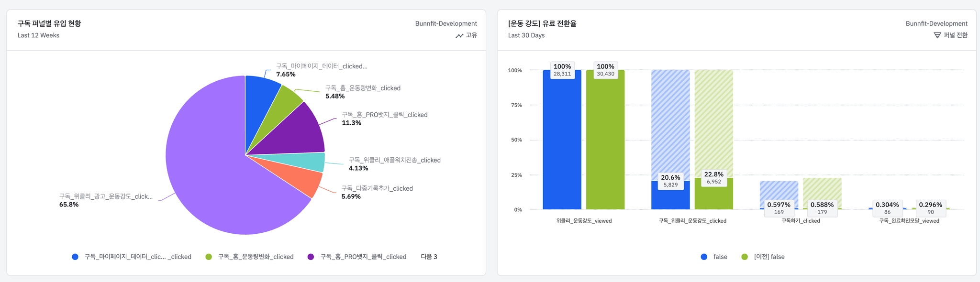This screenshot has width=980, height=282.
Task: Click the funnel icon beside 퍼널 전환
Action: tap(937, 35)
